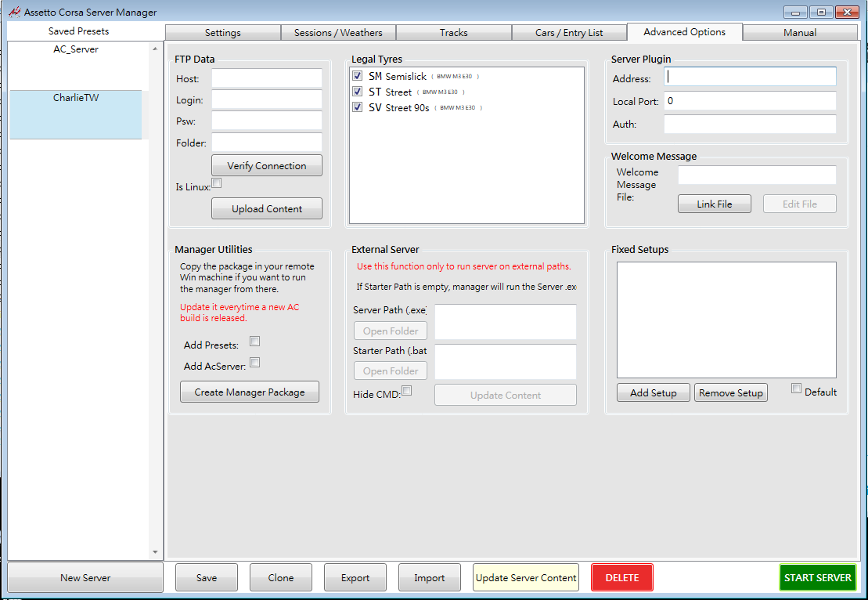Select the AC_Server saved preset

[76, 66]
